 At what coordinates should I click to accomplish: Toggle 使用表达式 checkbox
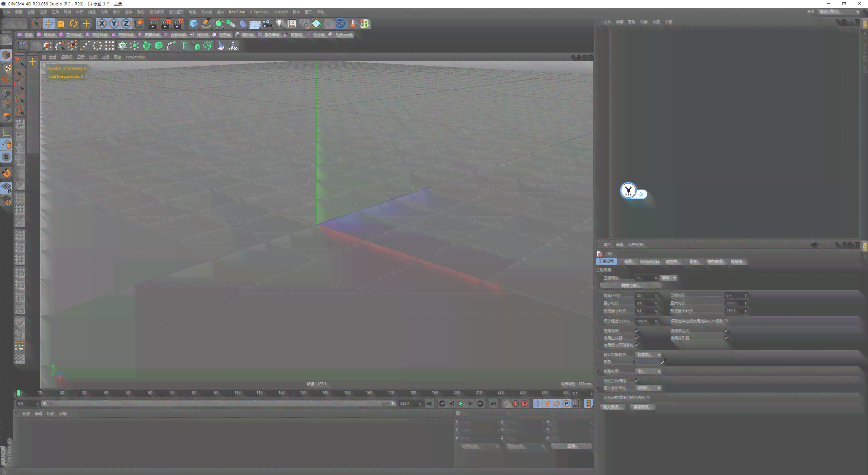coord(726,331)
